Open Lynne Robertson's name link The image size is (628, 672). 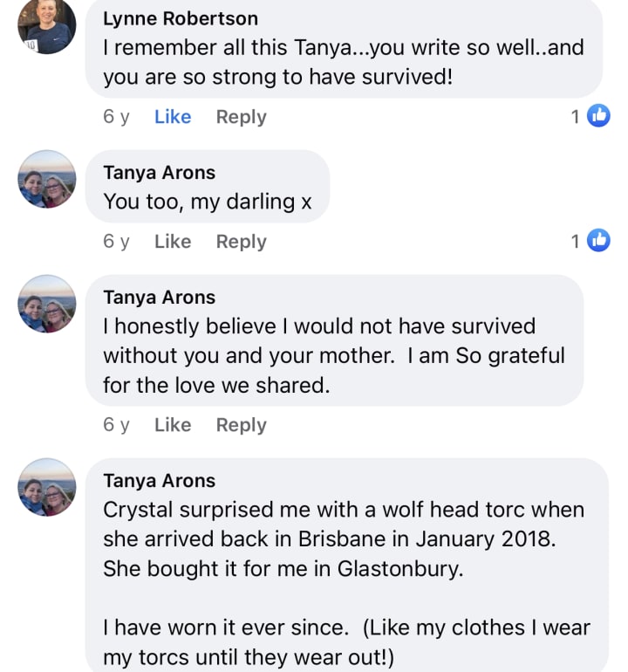[181, 18]
